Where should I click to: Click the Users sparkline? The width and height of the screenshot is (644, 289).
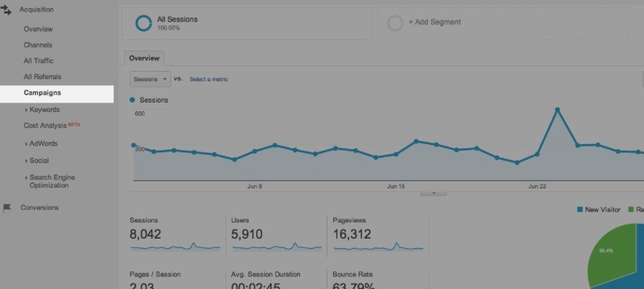pos(277,247)
